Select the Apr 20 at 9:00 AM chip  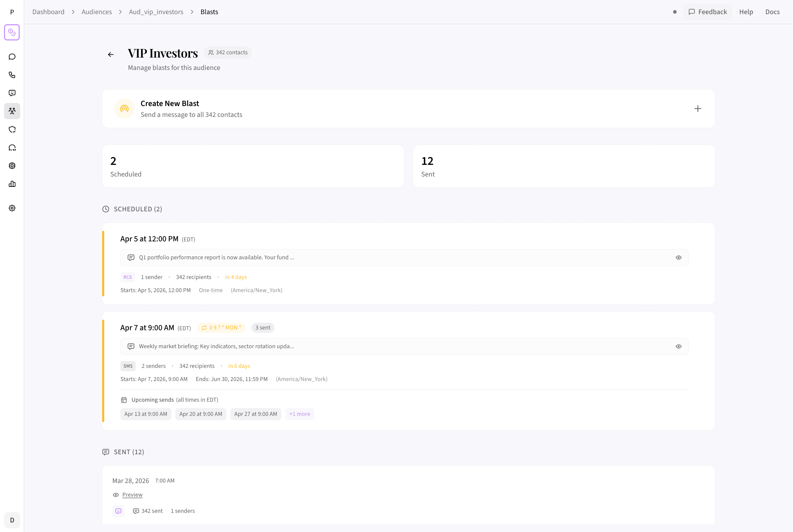tap(200, 414)
